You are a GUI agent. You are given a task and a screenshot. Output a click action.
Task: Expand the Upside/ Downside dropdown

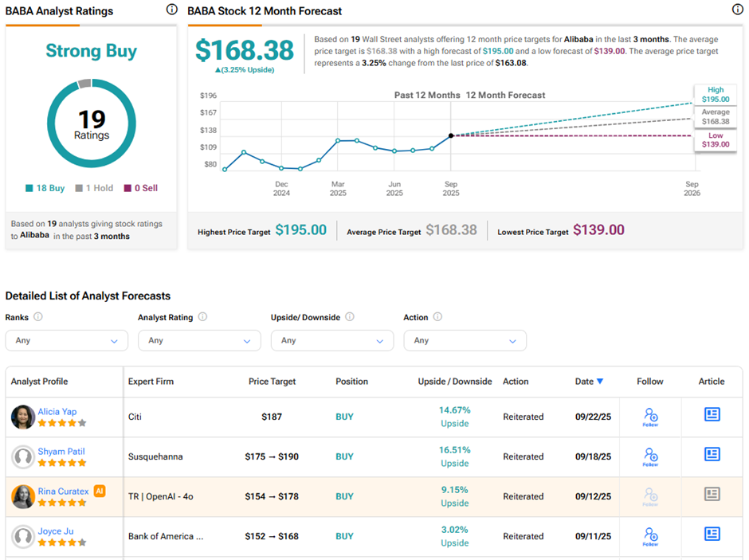[332, 340]
